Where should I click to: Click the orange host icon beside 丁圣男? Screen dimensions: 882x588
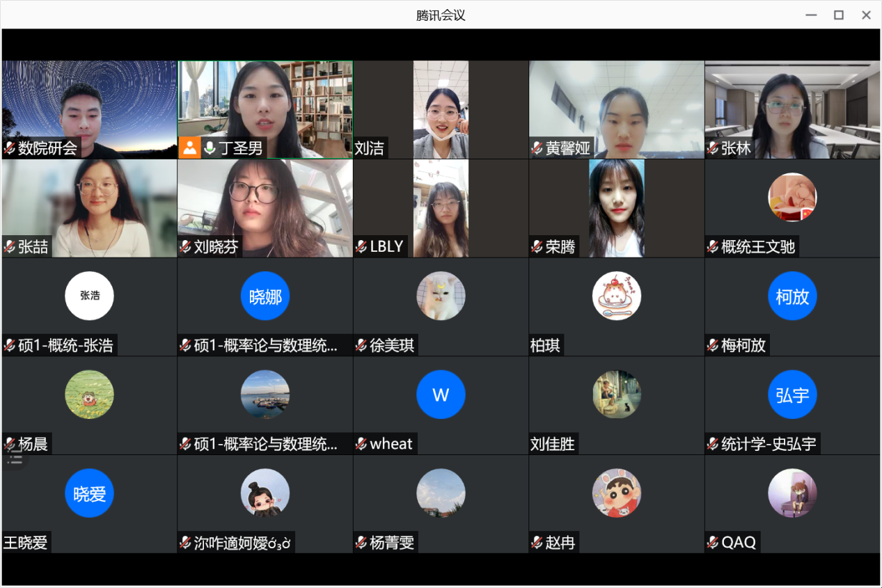(189, 148)
